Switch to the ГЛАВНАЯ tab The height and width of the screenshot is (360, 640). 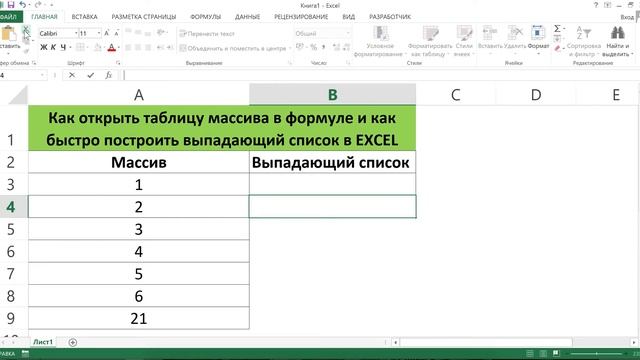(44, 17)
